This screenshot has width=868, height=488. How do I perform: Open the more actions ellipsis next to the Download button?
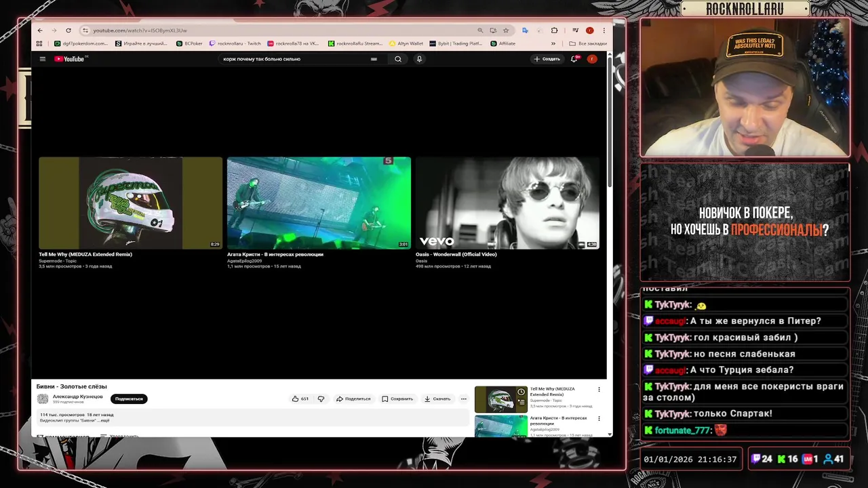[x=464, y=399]
